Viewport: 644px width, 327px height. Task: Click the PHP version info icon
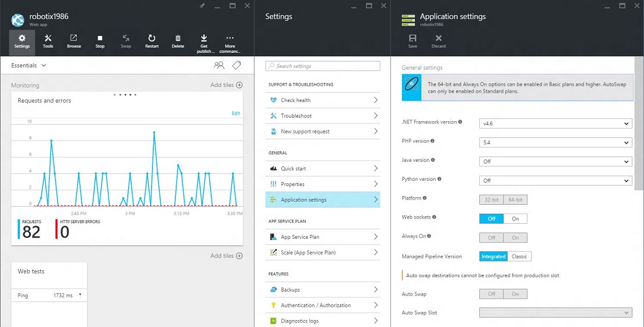point(432,141)
